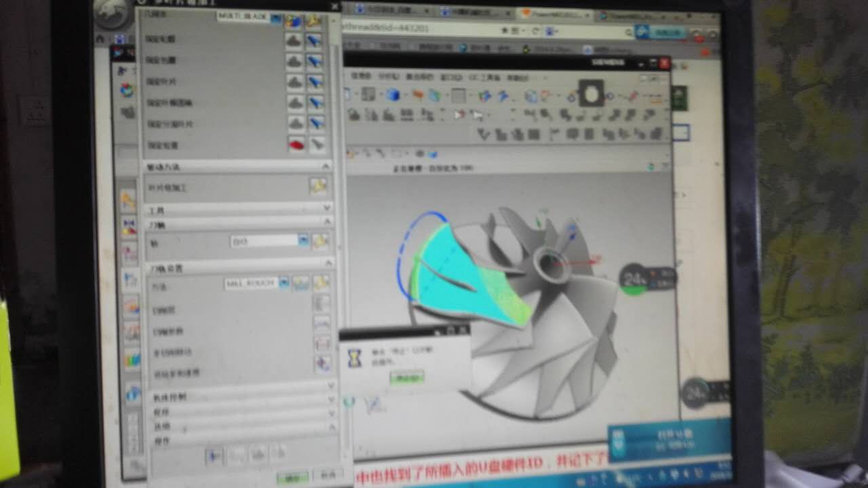Viewport: 868px width, 488px height.
Task: Click 确定 (OK) at the bottom of the blade dialog
Action: point(292,478)
